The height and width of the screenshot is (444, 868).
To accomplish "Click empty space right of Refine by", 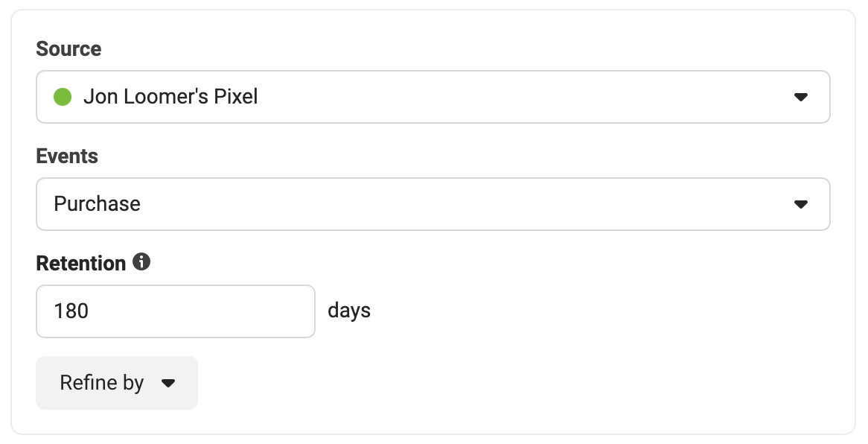I will [498, 383].
